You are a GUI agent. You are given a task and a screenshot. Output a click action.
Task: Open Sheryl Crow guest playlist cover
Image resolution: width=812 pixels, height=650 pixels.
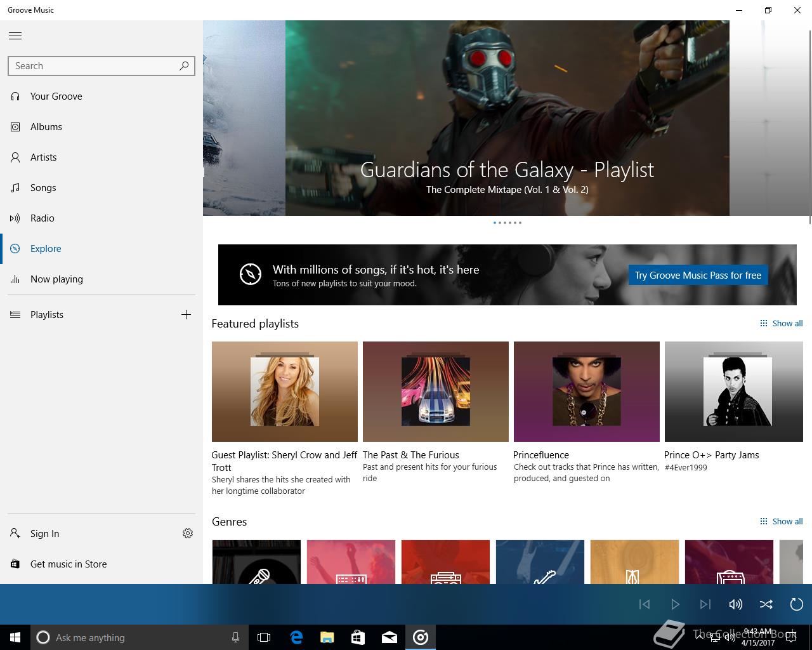[285, 392]
